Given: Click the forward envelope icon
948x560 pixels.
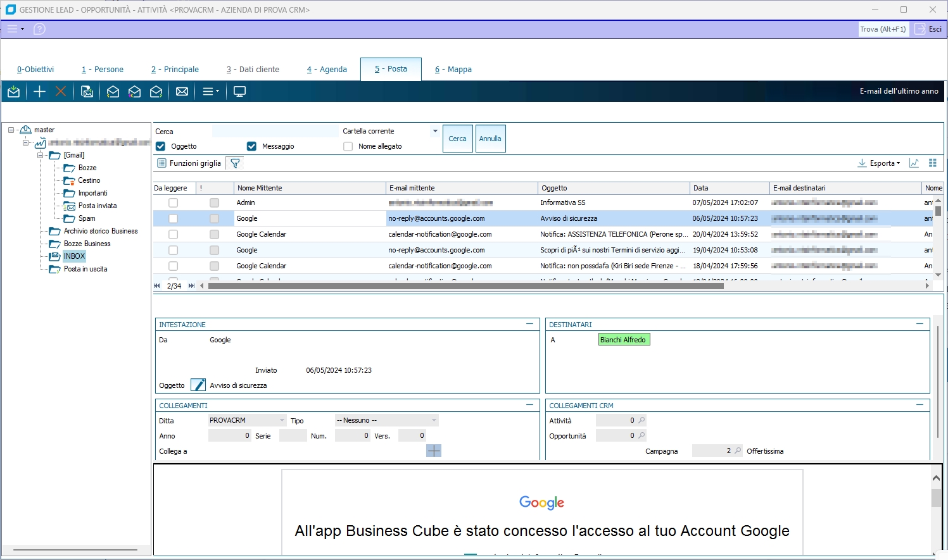Looking at the screenshot, I should [156, 92].
